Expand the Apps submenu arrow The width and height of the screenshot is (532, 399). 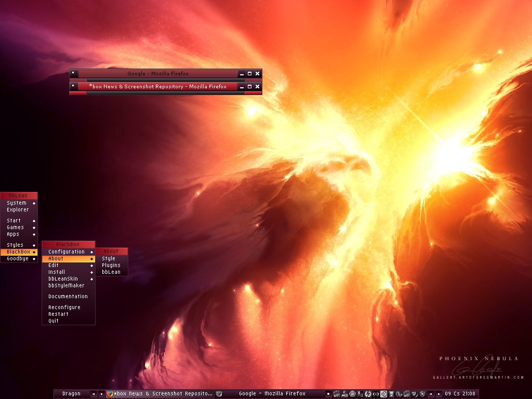(34, 234)
